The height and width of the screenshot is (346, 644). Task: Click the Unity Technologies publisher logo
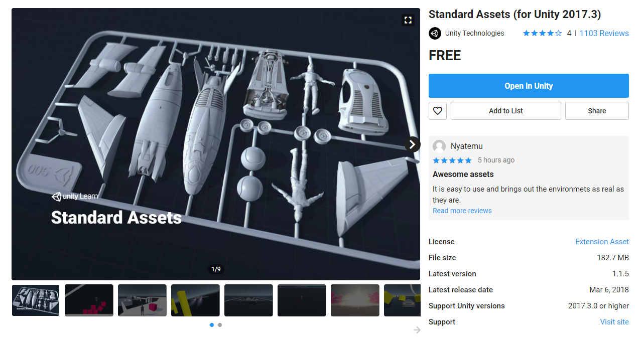click(x=435, y=33)
